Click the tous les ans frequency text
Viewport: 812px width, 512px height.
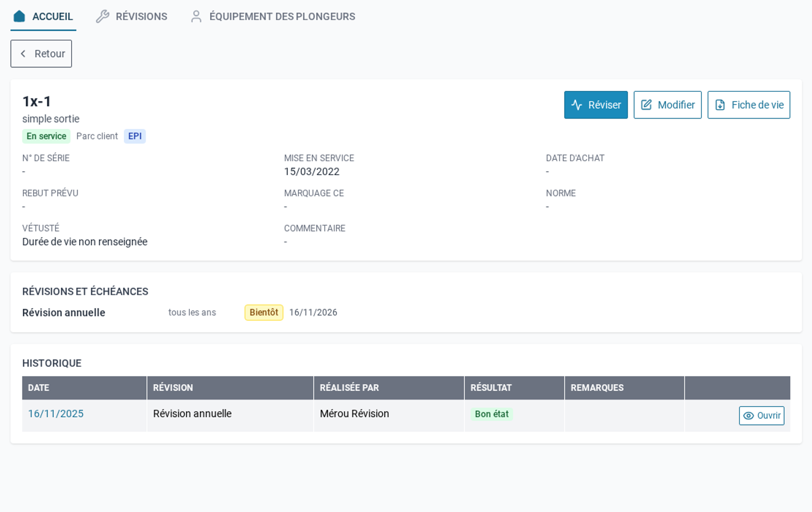(192, 313)
